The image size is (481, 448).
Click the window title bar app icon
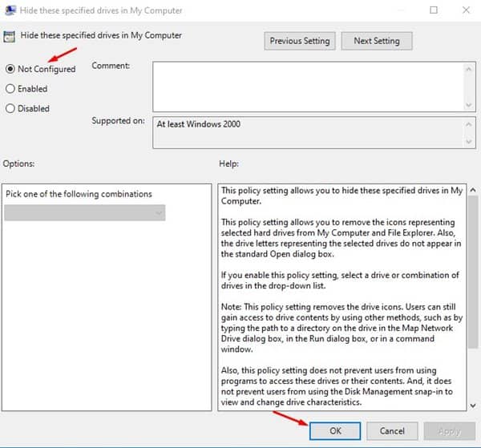[10, 10]
